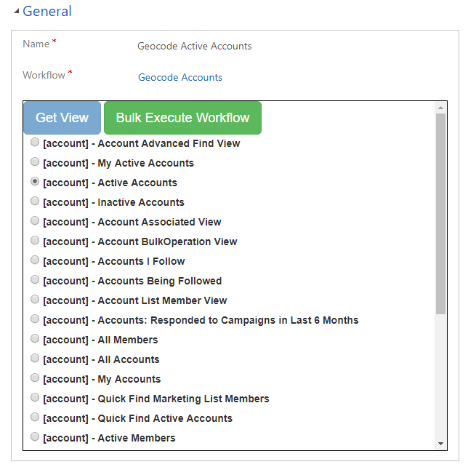Click the scrollbar down arrow

tap(440, 444)
